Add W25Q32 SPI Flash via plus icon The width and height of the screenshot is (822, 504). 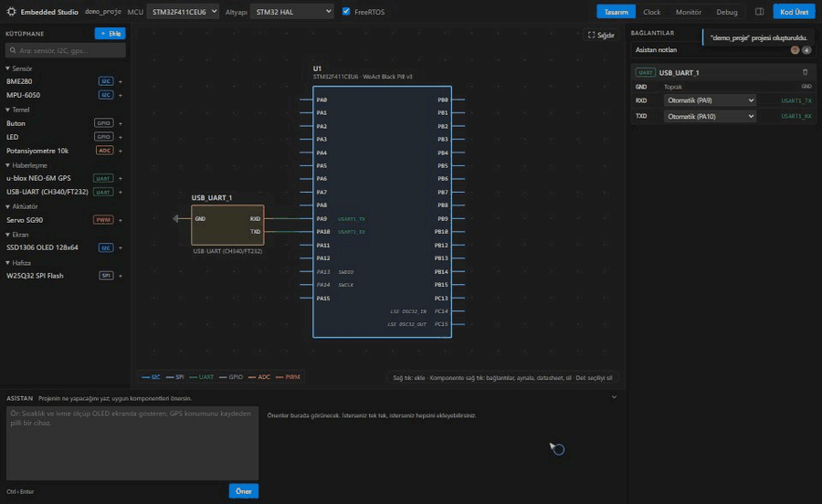click(x=121, y=276)
